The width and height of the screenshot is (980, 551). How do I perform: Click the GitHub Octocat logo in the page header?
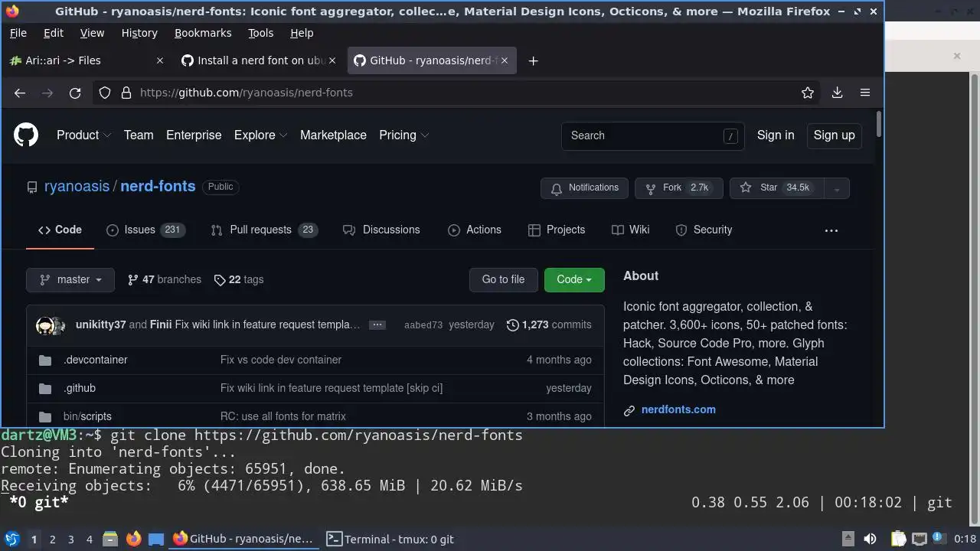(26, 135)
